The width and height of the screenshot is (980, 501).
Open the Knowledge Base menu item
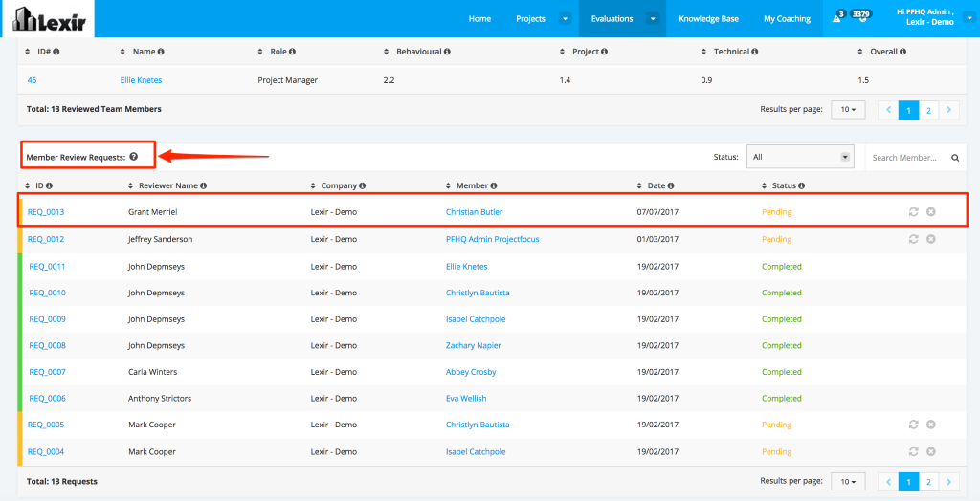[x=709, y=19]
